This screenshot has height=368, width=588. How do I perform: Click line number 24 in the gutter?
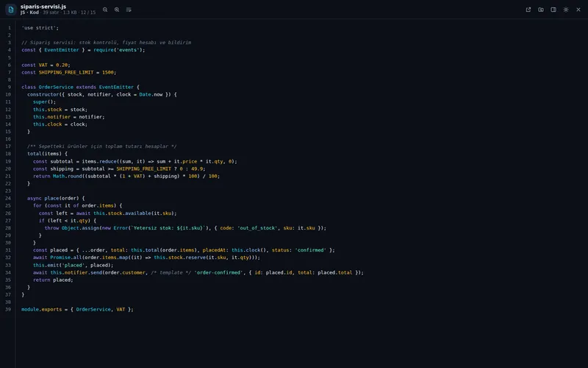(x=8, y=198)
